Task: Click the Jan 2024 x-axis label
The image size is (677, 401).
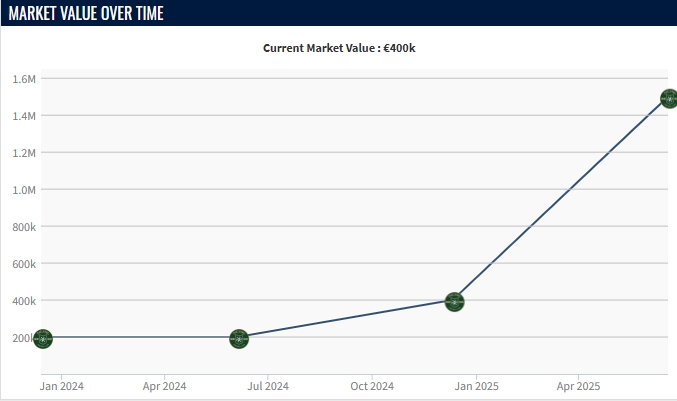Action: pyautogui.click(x=61, y=386)
